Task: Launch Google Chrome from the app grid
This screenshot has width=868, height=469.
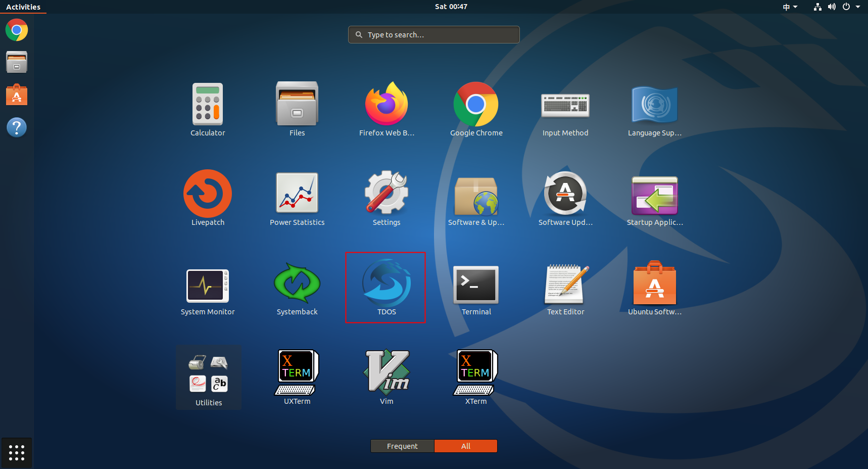Action: tap(476, 110)
